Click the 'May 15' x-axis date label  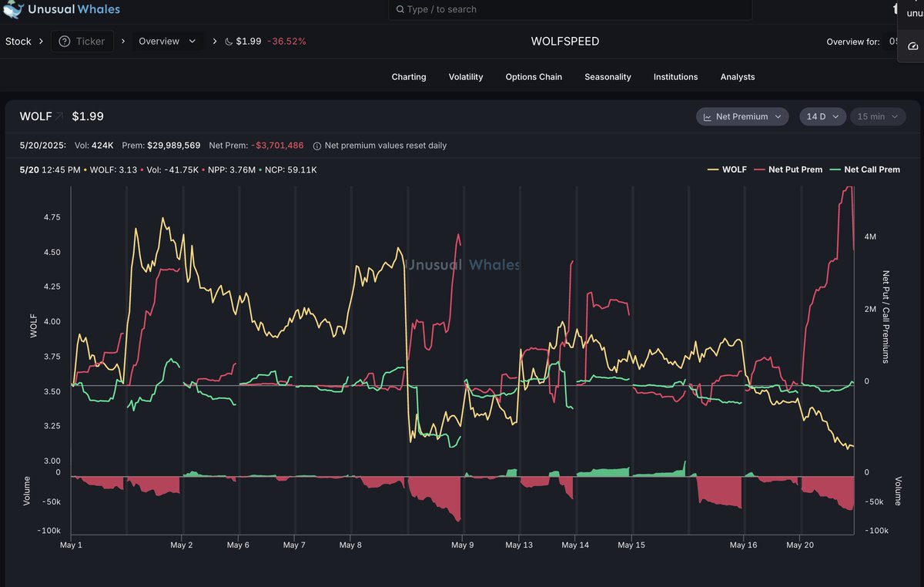(631, 545)
